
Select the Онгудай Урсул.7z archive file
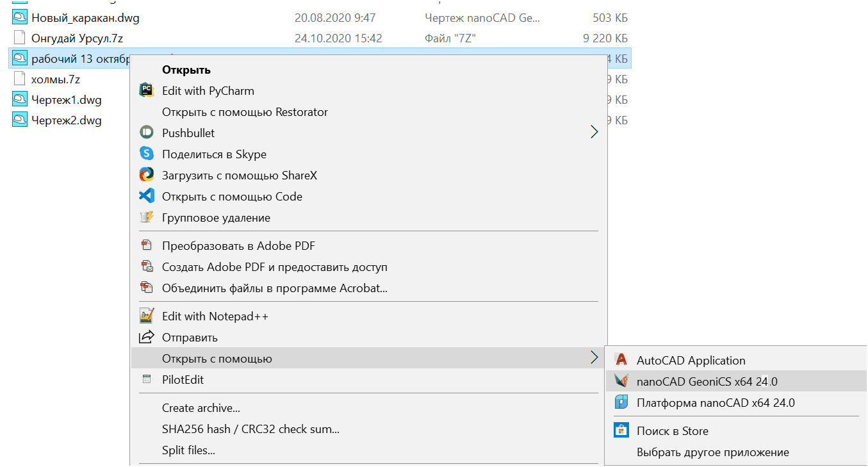77,38
